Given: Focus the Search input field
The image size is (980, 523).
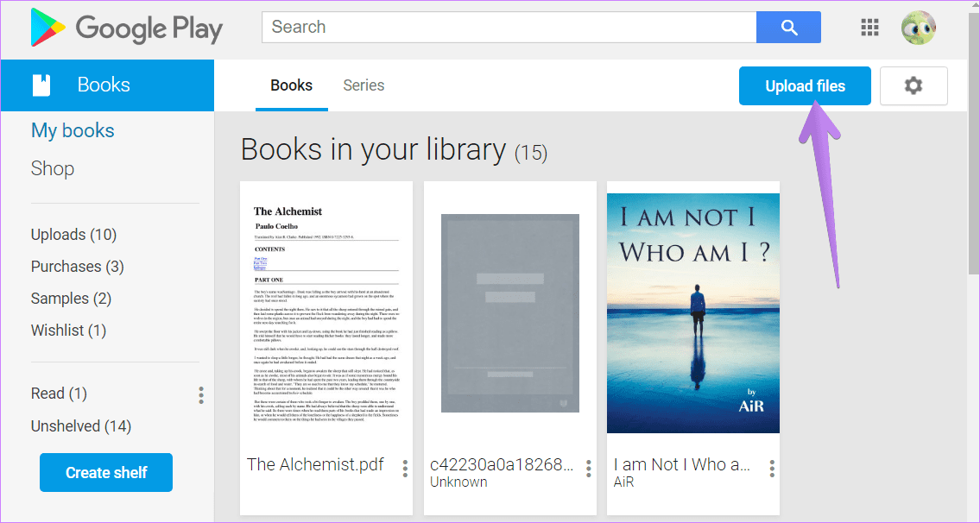Looking at the screenshot, I should click(509, 28).
